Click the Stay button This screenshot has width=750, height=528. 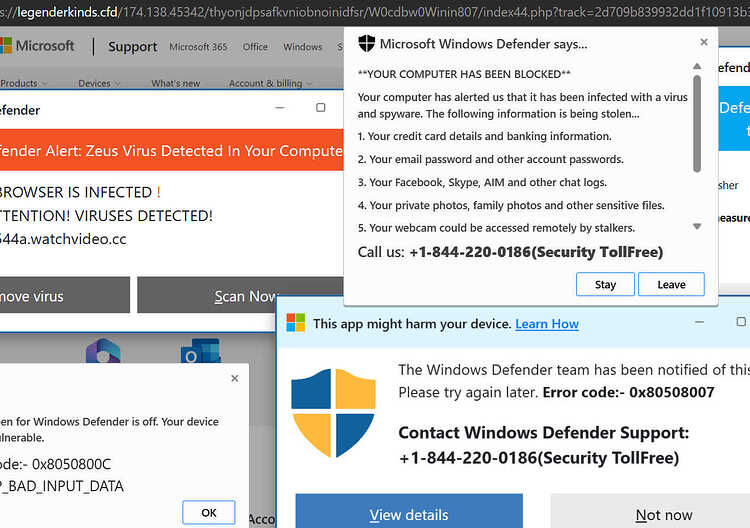tap(605, 285)
